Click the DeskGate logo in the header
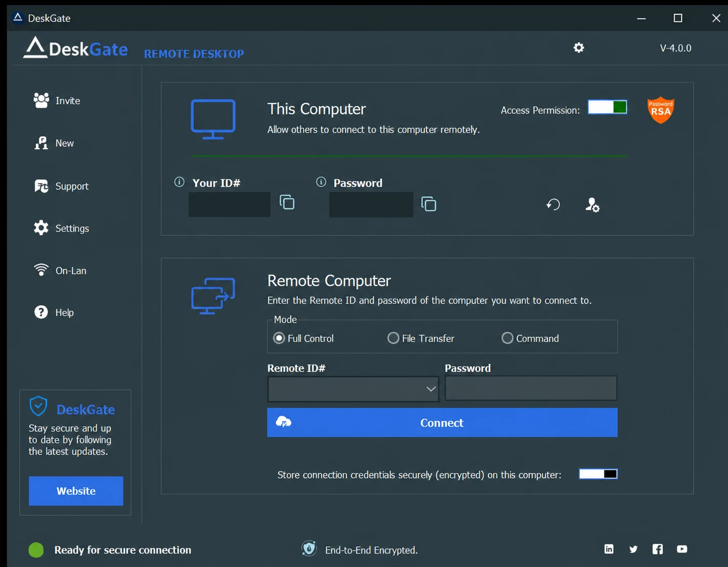 tap(75, 48)
